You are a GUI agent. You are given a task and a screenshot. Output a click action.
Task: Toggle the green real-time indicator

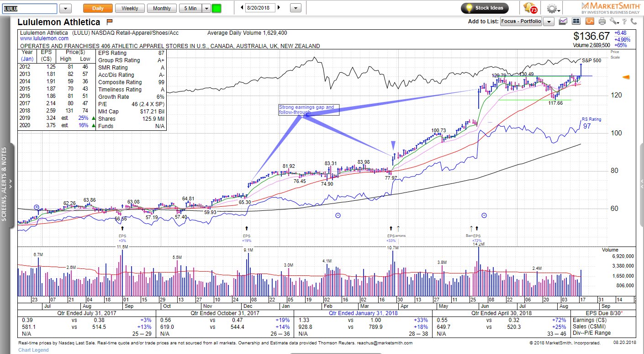pyautogui.click(x=216, y=8)
